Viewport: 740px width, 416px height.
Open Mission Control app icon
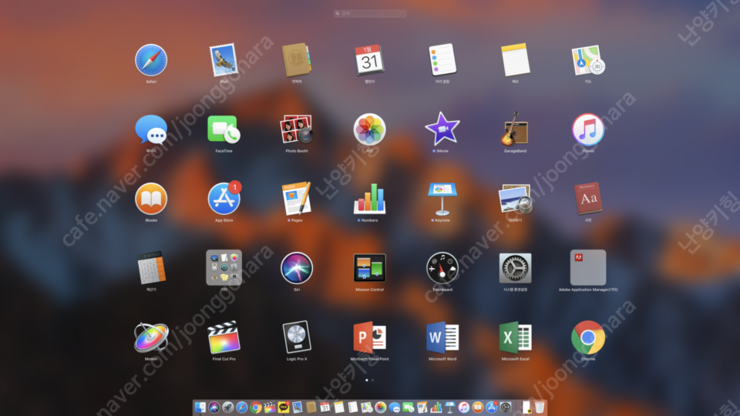point(369,268)
